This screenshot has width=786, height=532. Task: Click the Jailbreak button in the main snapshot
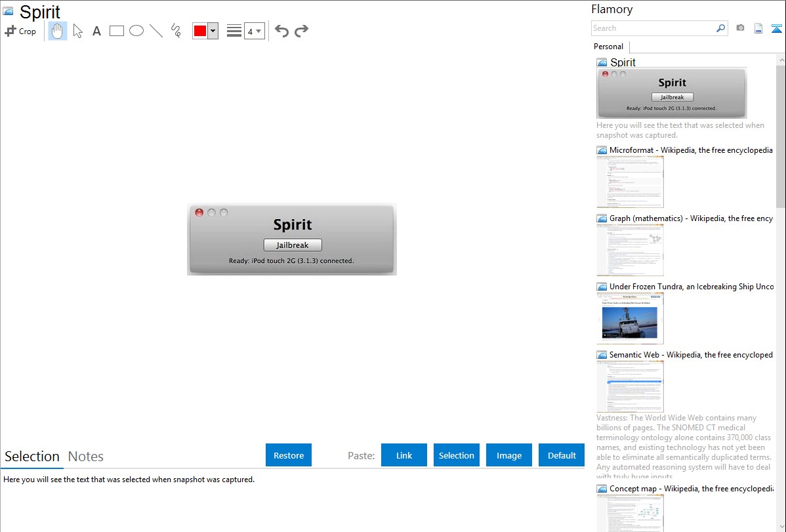(x=293, y=245)
